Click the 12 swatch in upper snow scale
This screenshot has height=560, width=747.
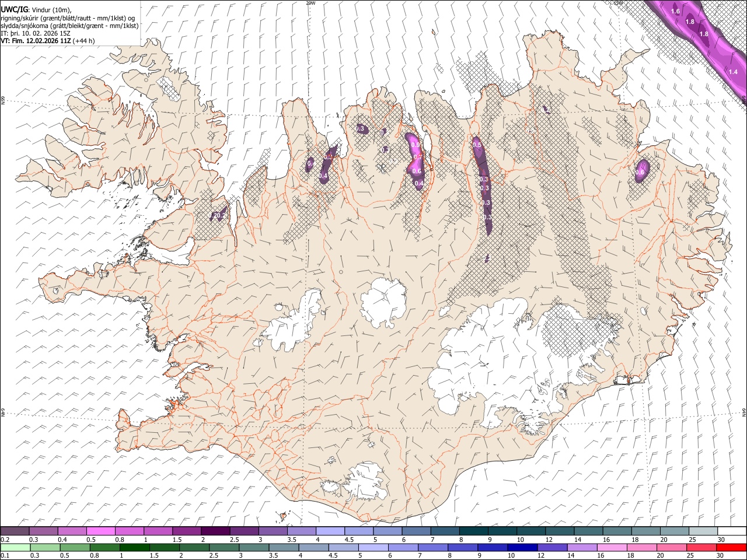click(x=558, y=531)
